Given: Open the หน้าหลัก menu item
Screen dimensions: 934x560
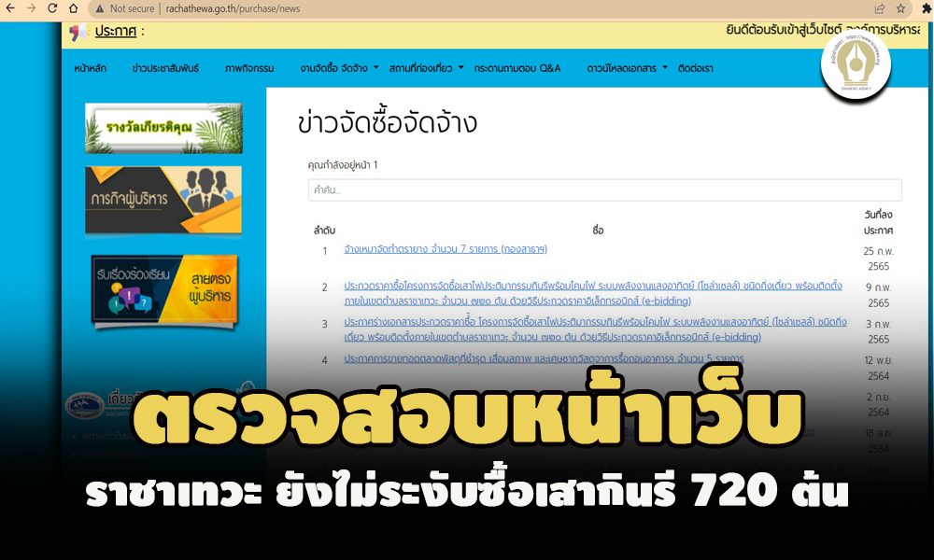Looking at the screenshot, I should (90, 69).
